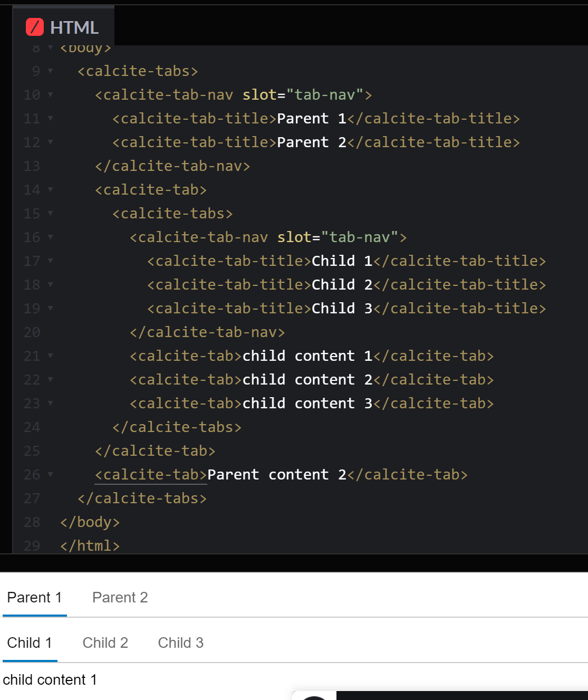Image resolution: width=588 pixels, height=700 pixels.
Task: Click the child content 1 preview text
Action: click(x=51, y=680)
